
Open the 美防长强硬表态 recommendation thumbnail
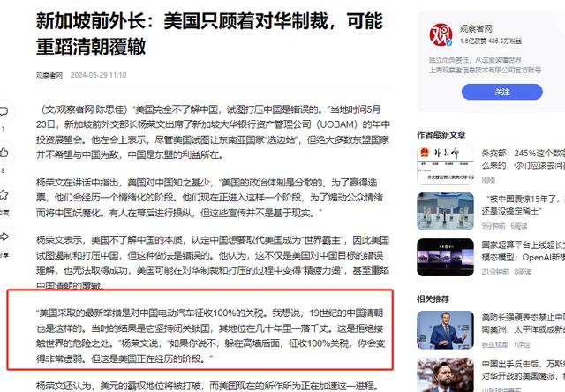click(x=445, y=330)
